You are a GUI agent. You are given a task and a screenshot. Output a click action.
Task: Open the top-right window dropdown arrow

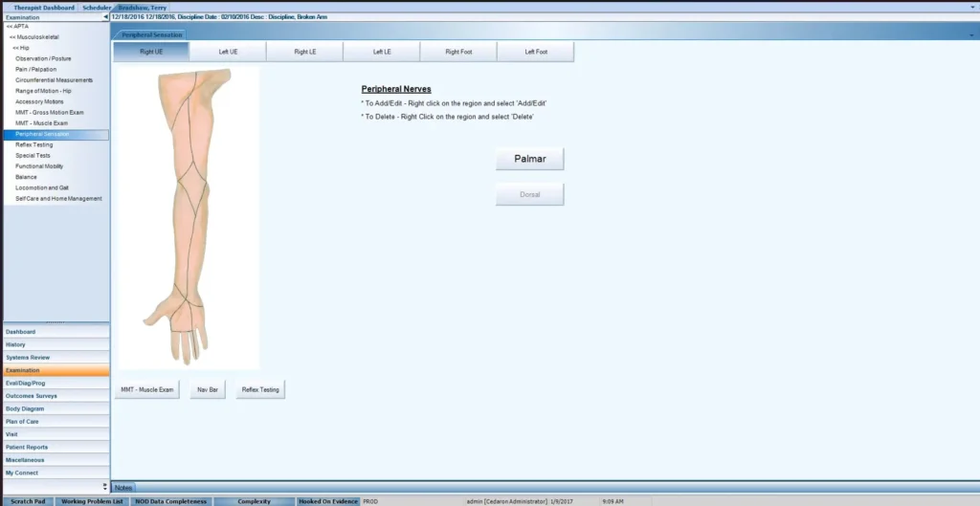tap(972, 8)
